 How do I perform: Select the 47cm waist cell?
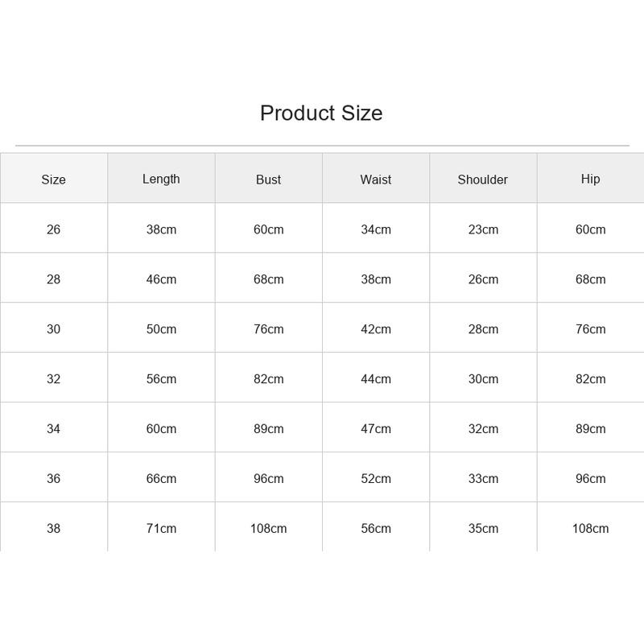coord(376,429)
